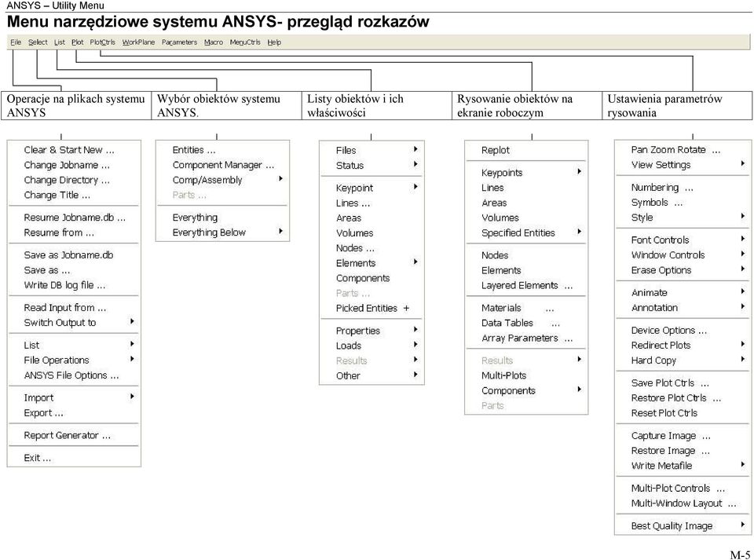Choose Read Input from
Screen dimensions: 754x560
[74, 308]
